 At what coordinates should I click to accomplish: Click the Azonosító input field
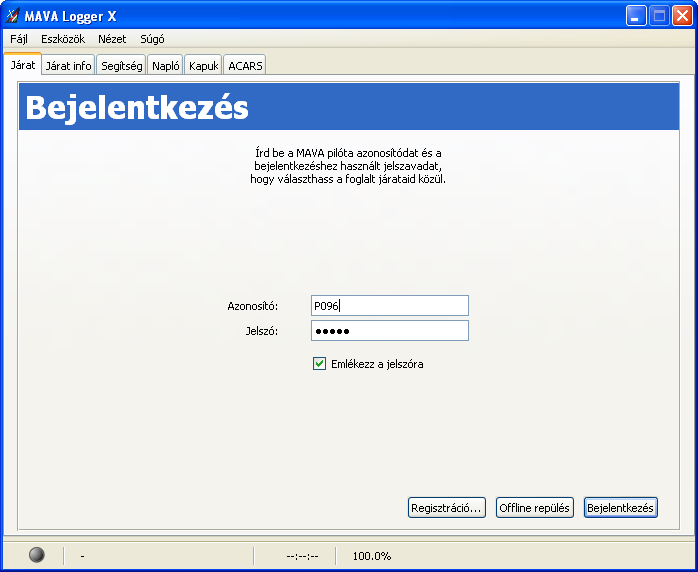390,306
